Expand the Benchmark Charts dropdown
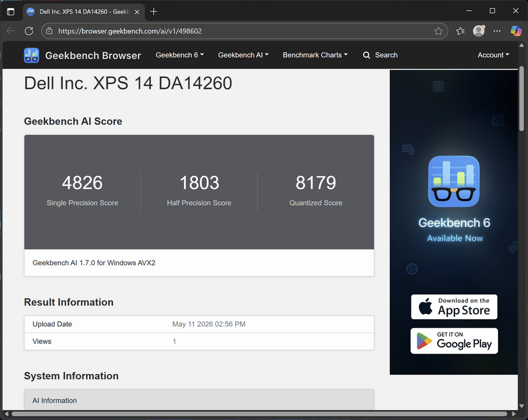Screen dimensions: 528x420 [315, 55]
